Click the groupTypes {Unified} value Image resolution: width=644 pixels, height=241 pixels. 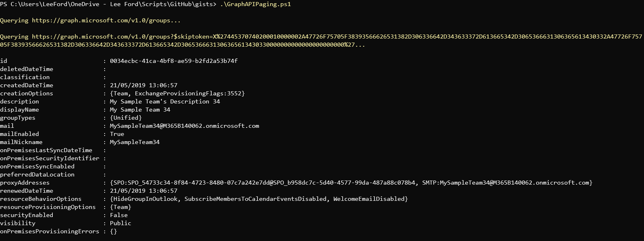126,118
